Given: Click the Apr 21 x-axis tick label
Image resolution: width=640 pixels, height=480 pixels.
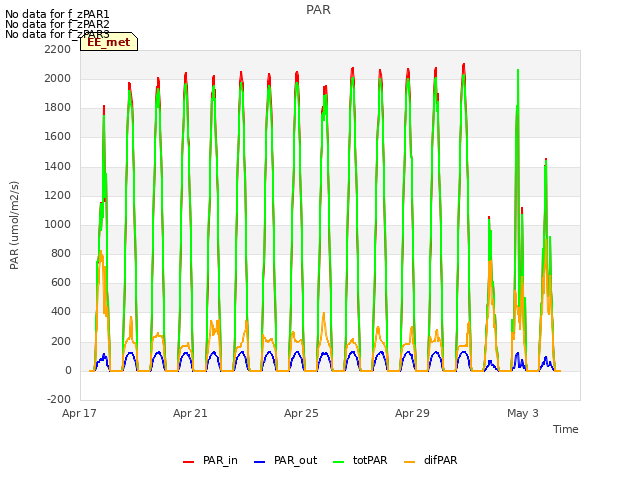Looking at the screenshot, I should tap(190, 413).
